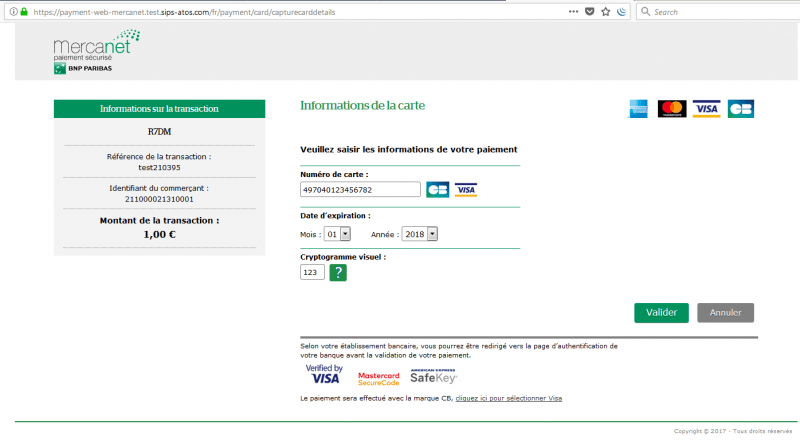
Task: Click the Mastercard logo at top right
Action: (x=671, y=109)
